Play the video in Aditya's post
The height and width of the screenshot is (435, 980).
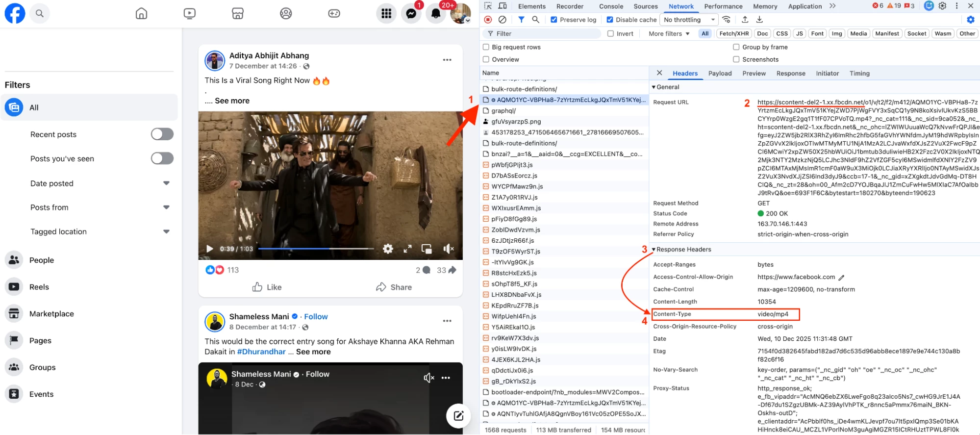pyautogui.click(x=210, y=249)
